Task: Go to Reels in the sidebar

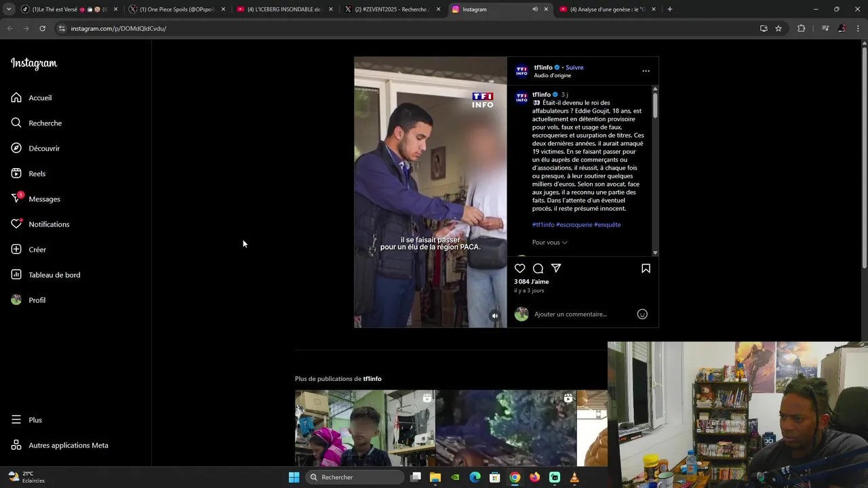Action: tap(28, 174)
